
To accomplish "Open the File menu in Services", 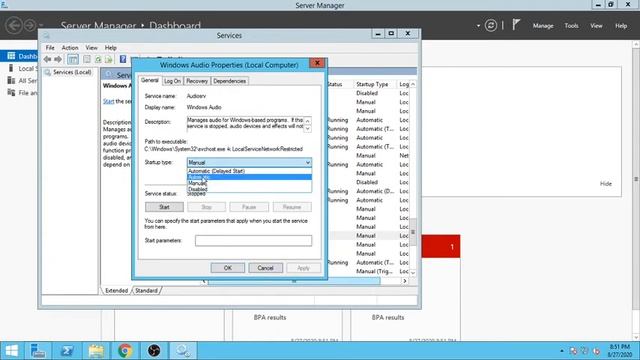I will pyautogui.click(x=50, y=48).
